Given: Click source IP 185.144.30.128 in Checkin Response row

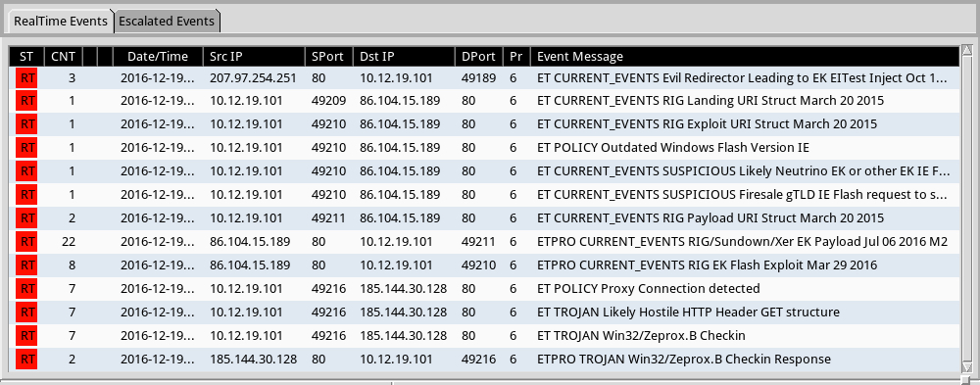Looking at the screenshot, I should (253, 360).
